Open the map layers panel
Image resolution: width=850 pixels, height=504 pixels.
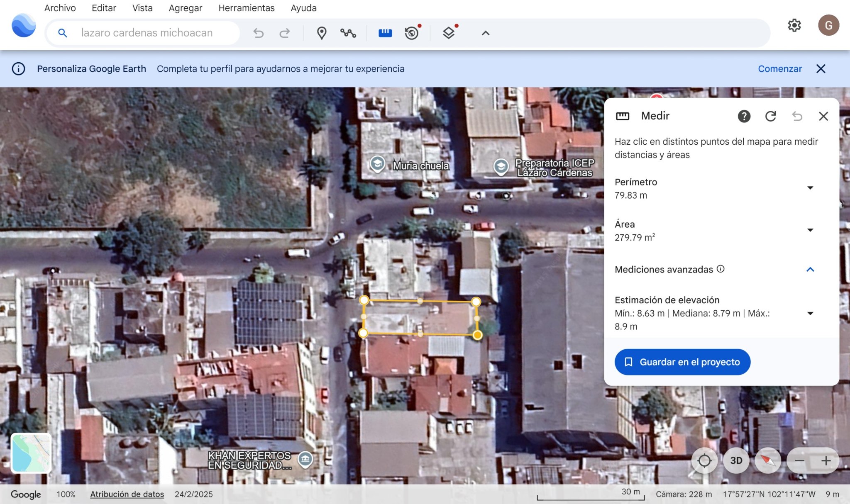pyautogui.click(x=449, y=33)
